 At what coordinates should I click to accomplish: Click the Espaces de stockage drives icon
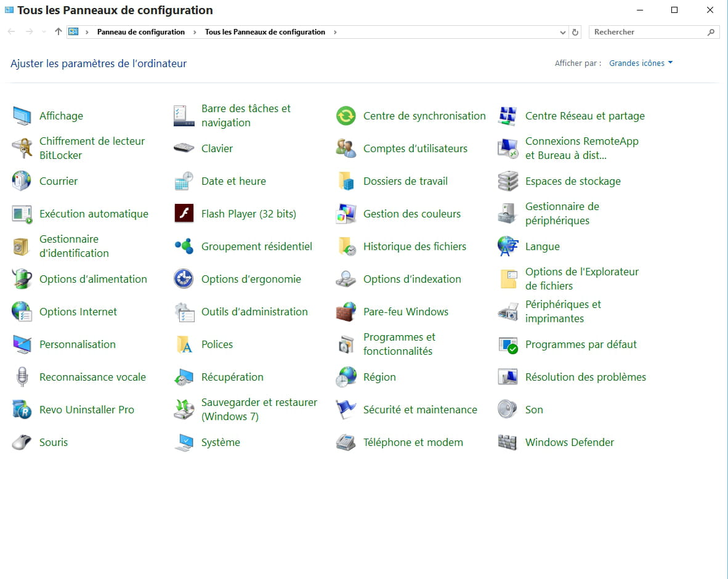coord(508,181)
